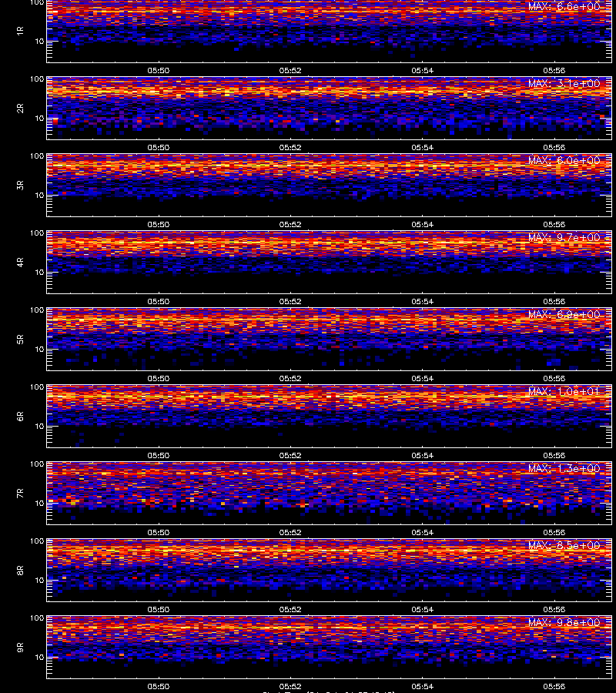This screenshot has width=616, height=693.
Task: Select the 'MAX: 1.0e+01' readout in panel 6R
Action: [x=564, y=392]
